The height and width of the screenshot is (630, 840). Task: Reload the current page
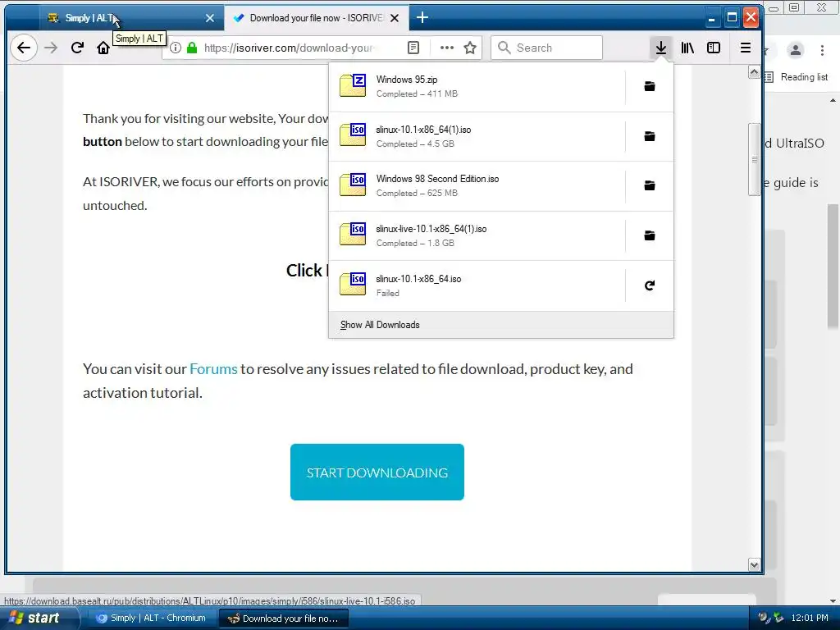point(77,48)
